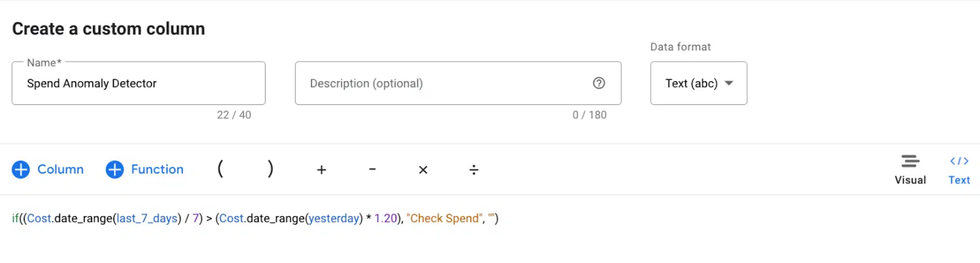This screenshot has height=263, width=980.
Task: Add the minus operator to the formula
Action: pyautogui.click(x=372, y=170)
